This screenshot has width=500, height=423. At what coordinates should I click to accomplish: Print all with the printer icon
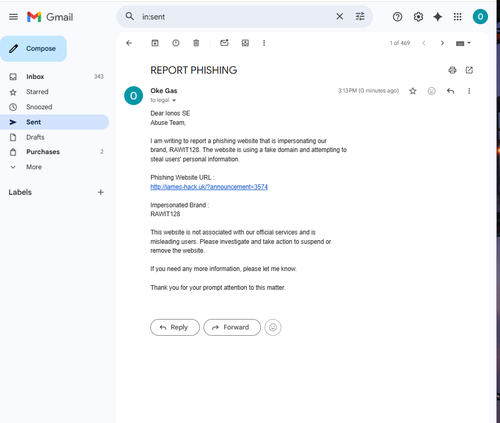[x=452, y=70]
